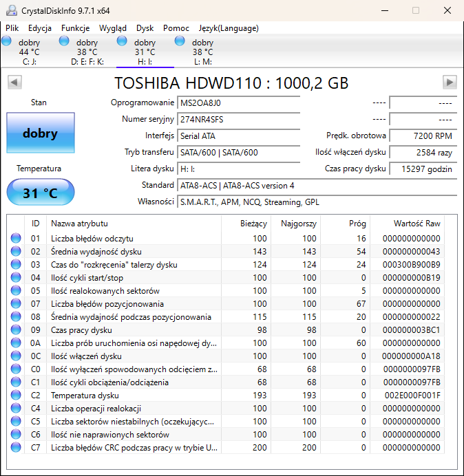Click status orb for attribute C2 Temperatura dysku
Image resolution: width=464 pixels, height=476 pixels.
(16, 396)
